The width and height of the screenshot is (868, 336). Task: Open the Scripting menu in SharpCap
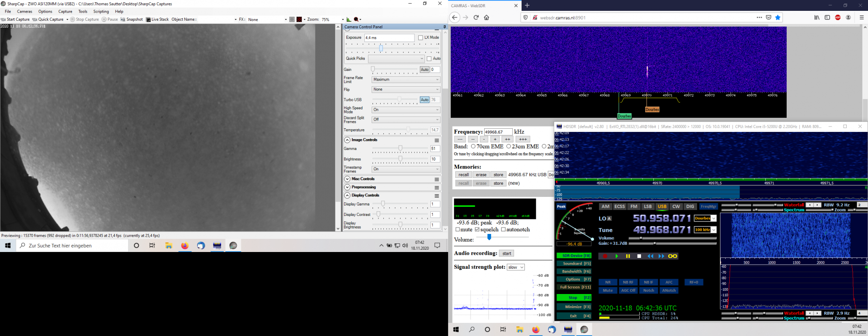pos(101,12)
